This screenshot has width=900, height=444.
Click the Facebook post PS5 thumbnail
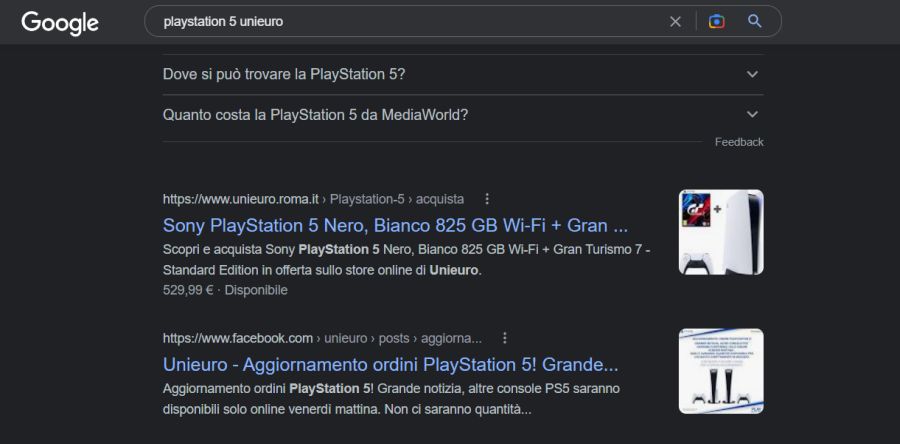coord(721,371)
